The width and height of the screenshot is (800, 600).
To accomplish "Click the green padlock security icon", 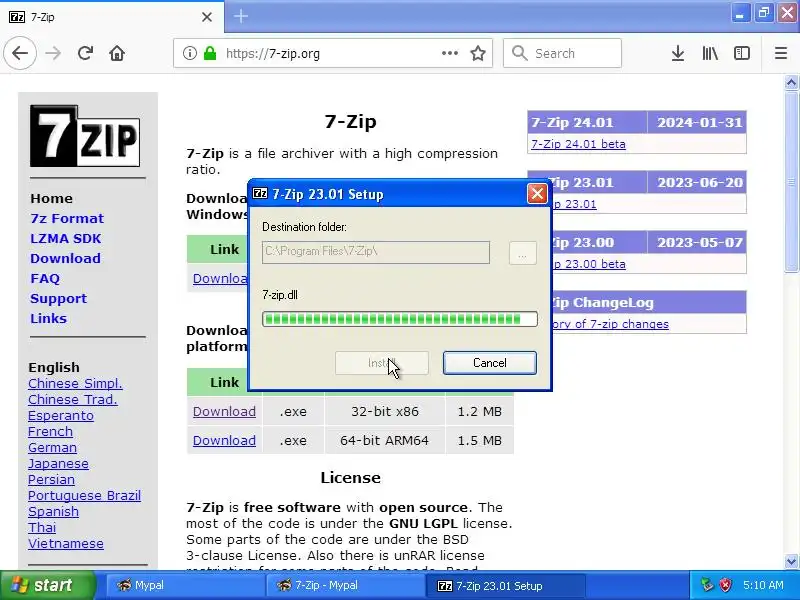I will (x=210, y=53).
